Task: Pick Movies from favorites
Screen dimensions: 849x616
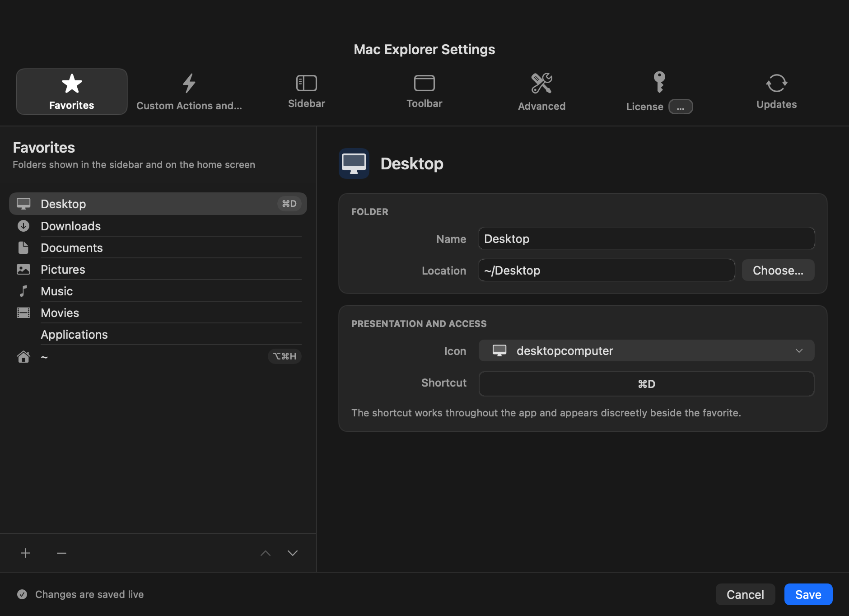Action: point(158,313)
